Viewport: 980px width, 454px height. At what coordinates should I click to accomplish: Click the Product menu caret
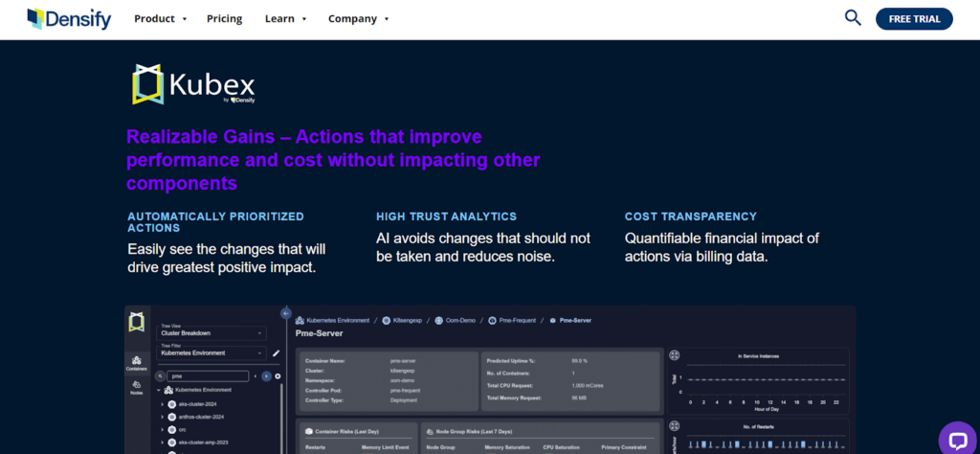[x=185, y=19]
